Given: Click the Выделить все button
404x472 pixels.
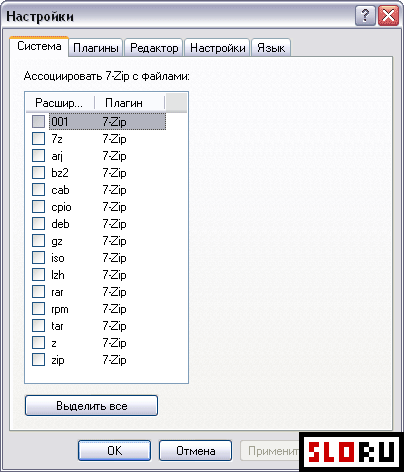Looking at the screenshot, I should pos(91,406).
